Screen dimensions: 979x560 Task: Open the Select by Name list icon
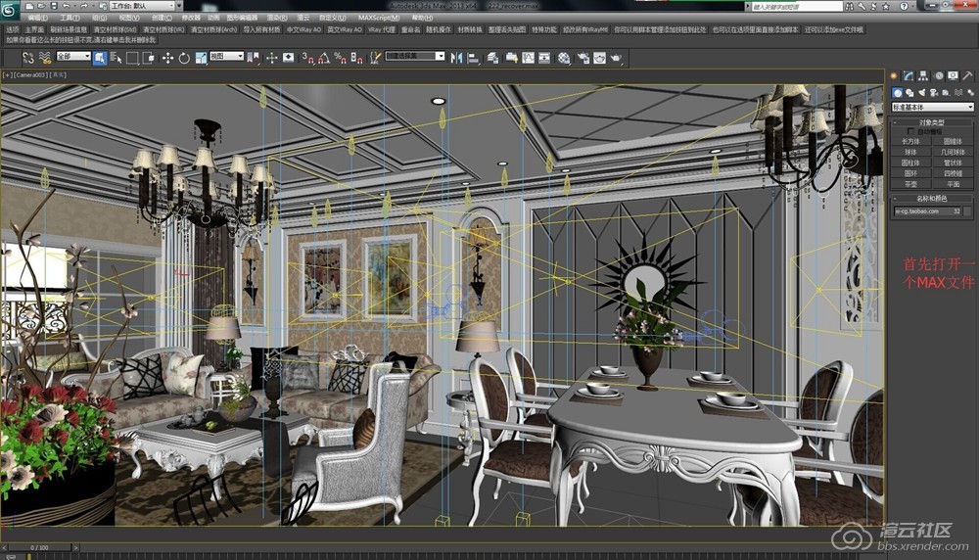(117, 58)
